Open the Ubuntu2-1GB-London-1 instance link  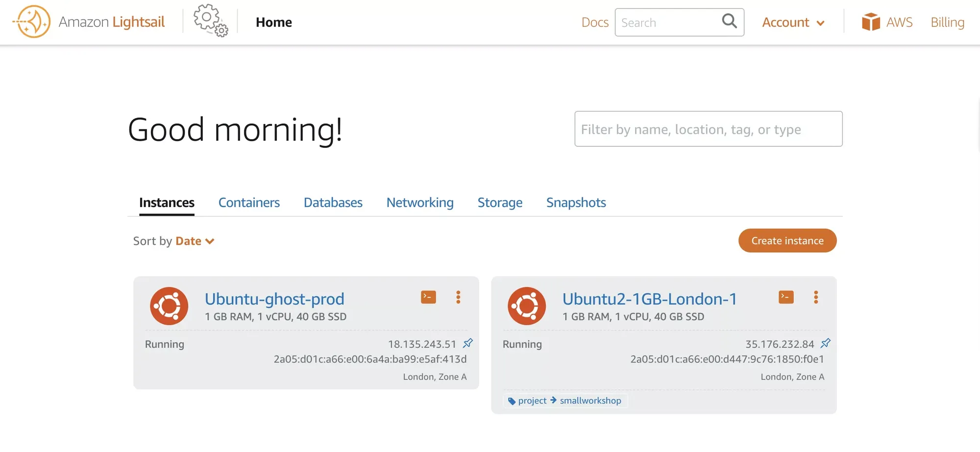pos(650,299)
